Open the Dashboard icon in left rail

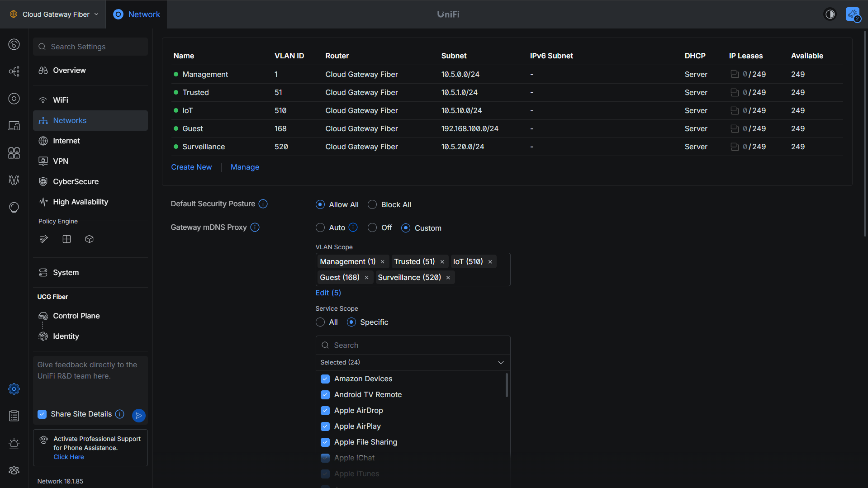[x=14, y=44]
